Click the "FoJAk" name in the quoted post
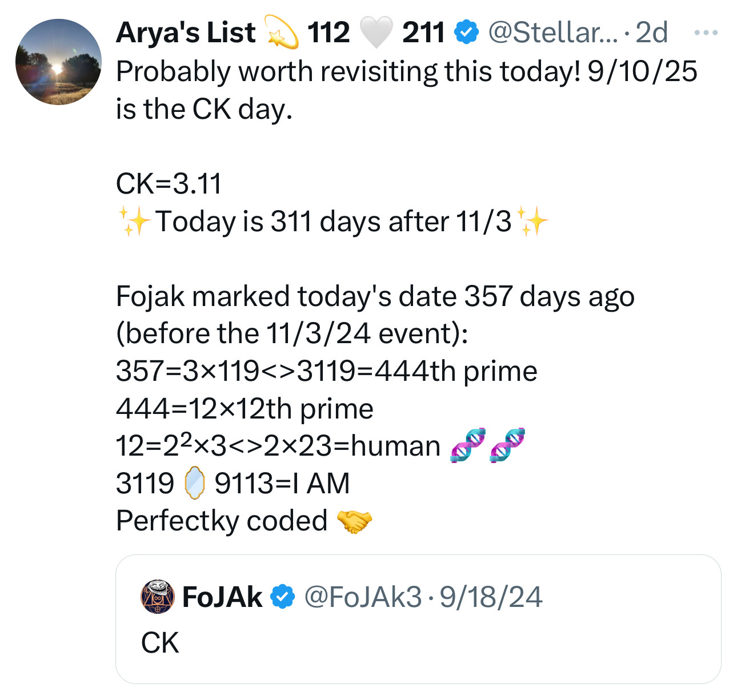 [x=222, y=597]
